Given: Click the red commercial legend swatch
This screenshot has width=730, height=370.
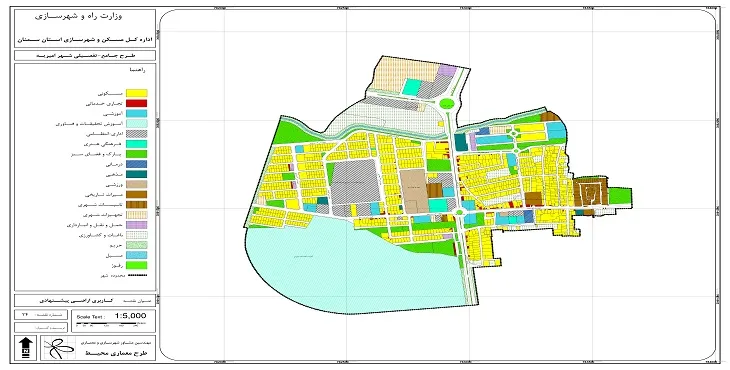Looking at the screenshot, I should [136, 103].
